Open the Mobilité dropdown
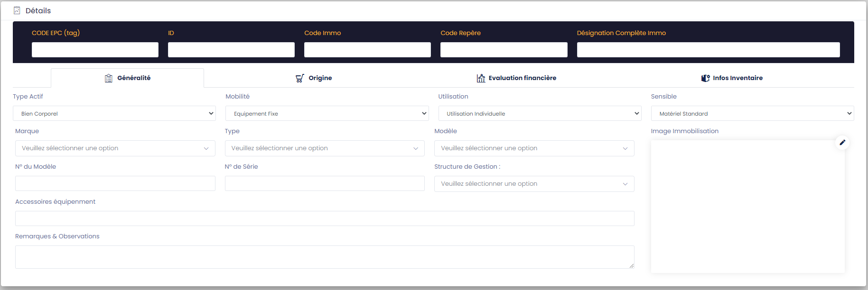The height and width of the screenshot is (290, 868). (327, 113)
